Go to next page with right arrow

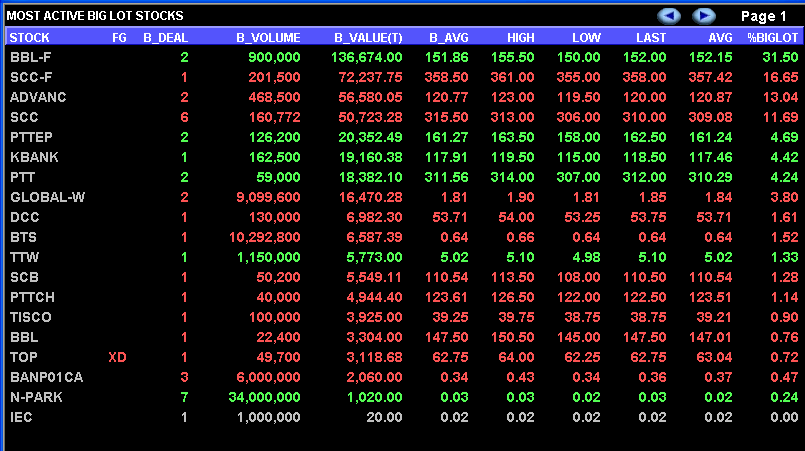[704, 16]
